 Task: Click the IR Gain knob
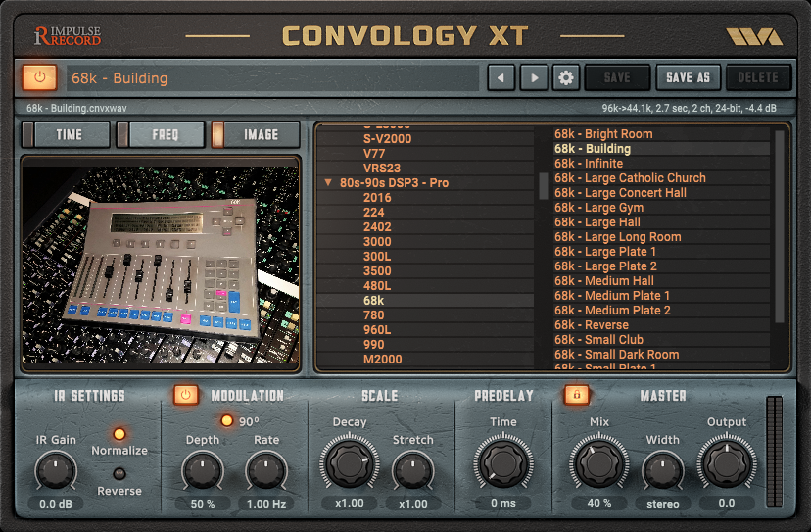coord(56,471)
